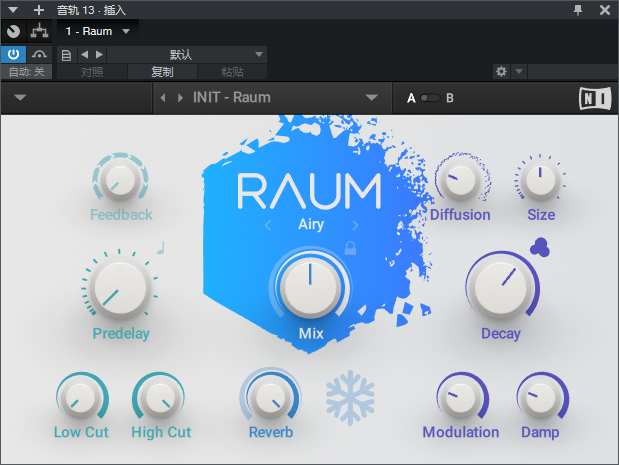Select previous Raum preset arrow

(163, 98)
